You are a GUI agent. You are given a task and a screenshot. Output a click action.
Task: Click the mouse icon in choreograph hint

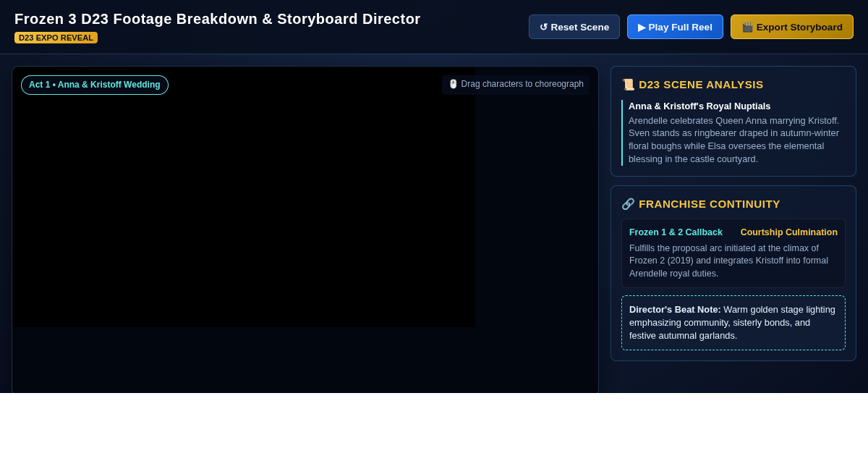tap(454, 84)
